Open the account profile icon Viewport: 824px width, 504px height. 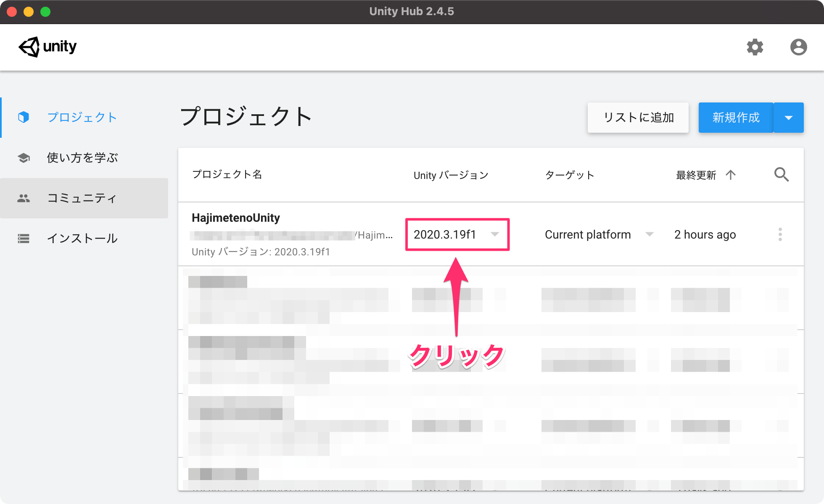(x=798, y=47)
